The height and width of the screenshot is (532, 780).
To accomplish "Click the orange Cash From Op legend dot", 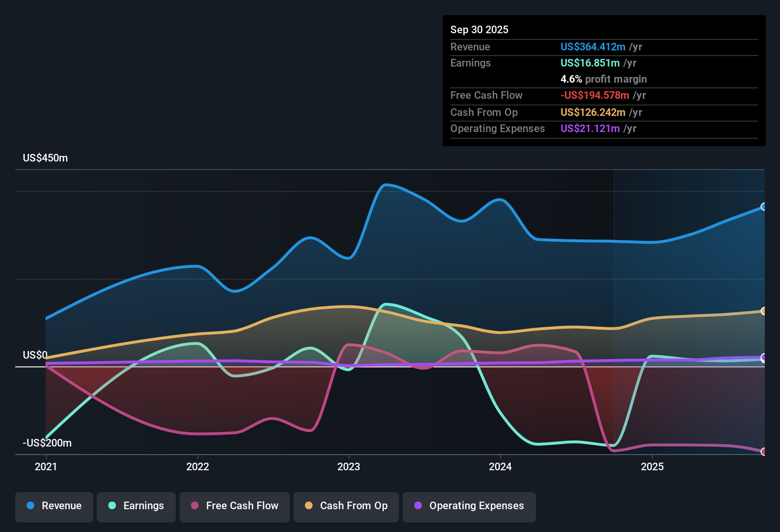I will [x=309, y=506].
